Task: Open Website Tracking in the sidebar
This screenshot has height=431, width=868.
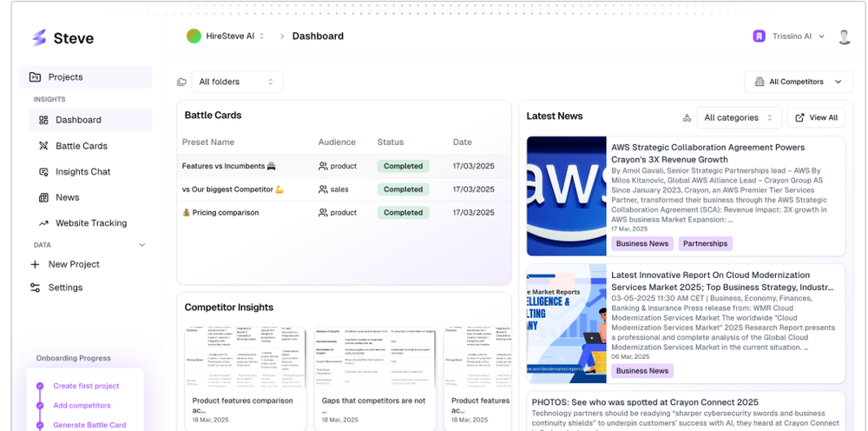Action: pos(90,223)
